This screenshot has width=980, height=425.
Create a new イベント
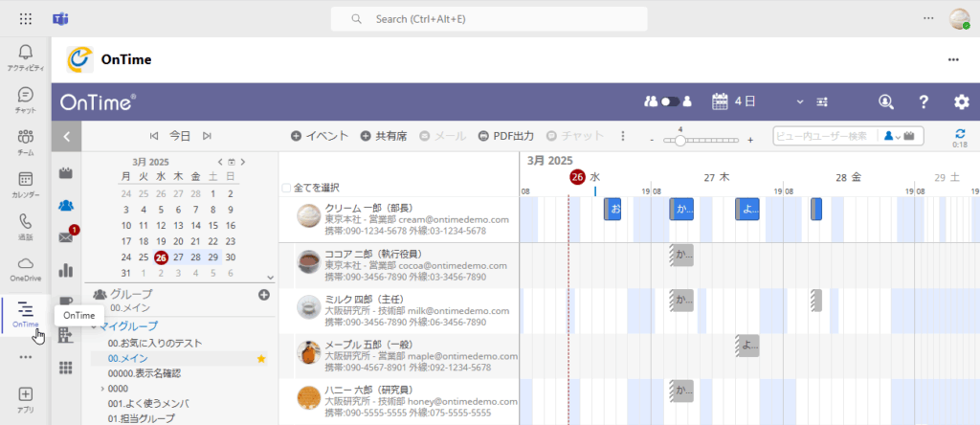point(320,136)
